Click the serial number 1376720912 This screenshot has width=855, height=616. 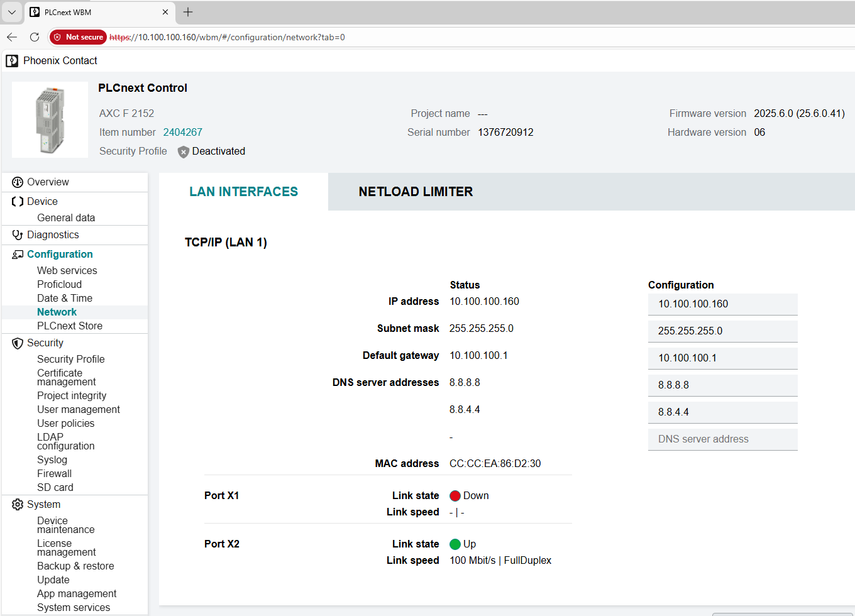click(505, 133)
